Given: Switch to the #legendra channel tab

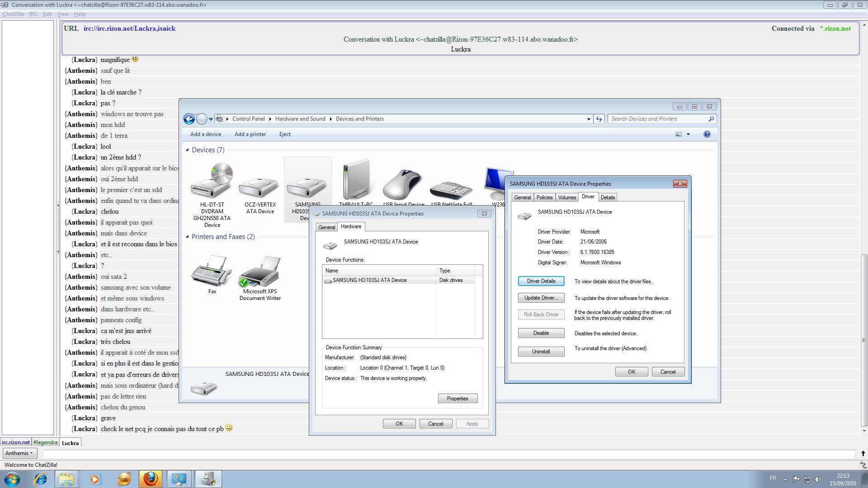Looking at the screenshot, I should coord(45,442).
